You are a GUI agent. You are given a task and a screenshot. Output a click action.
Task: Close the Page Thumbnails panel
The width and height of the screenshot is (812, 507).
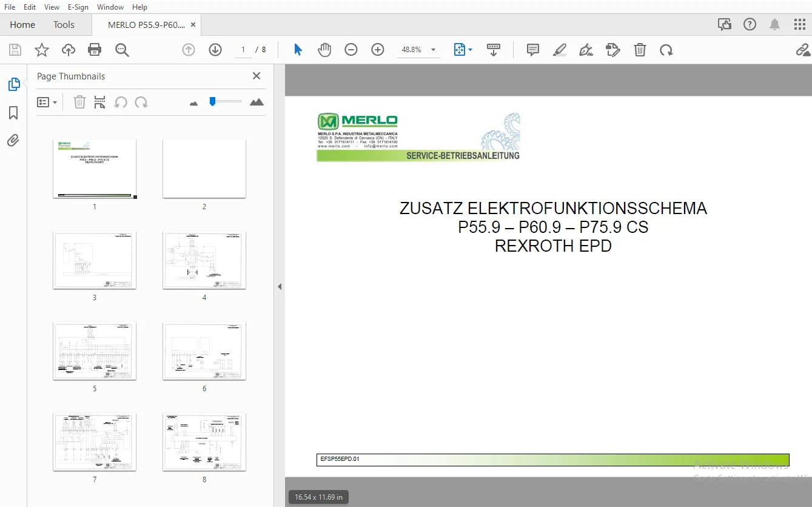click(257, 76)
